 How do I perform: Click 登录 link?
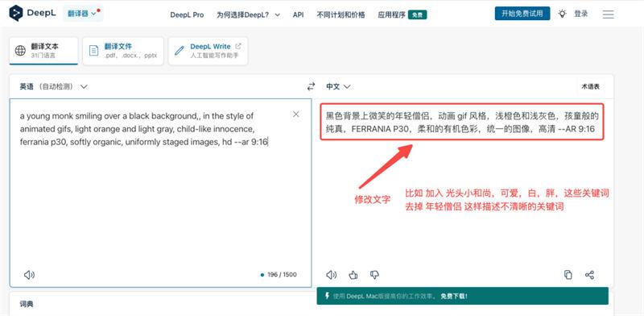[580, 14]
